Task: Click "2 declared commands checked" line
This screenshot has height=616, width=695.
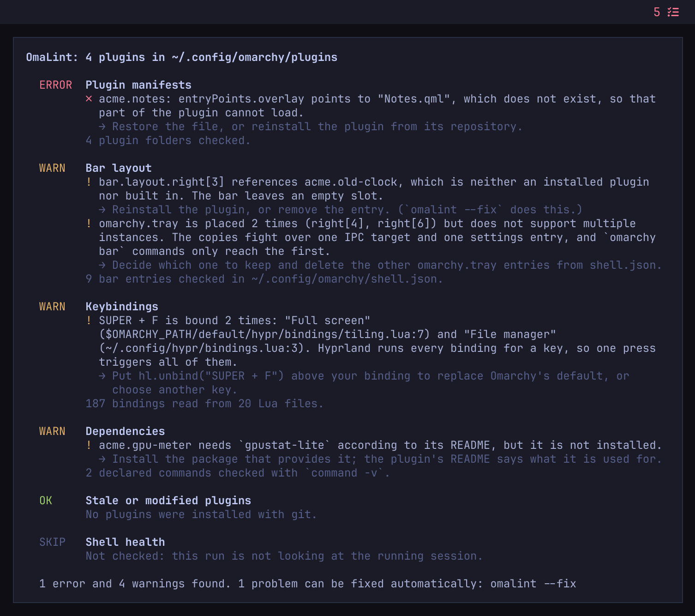Action: point(238,473)
